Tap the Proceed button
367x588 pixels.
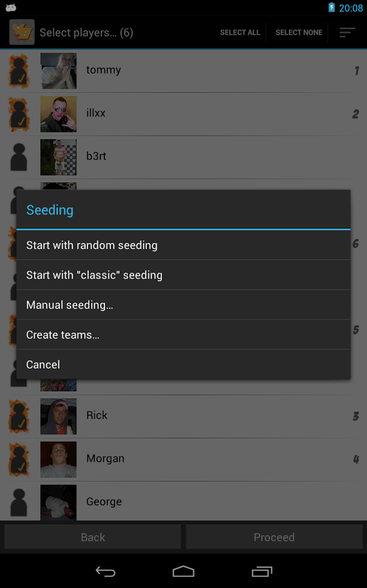pos(274,537)
